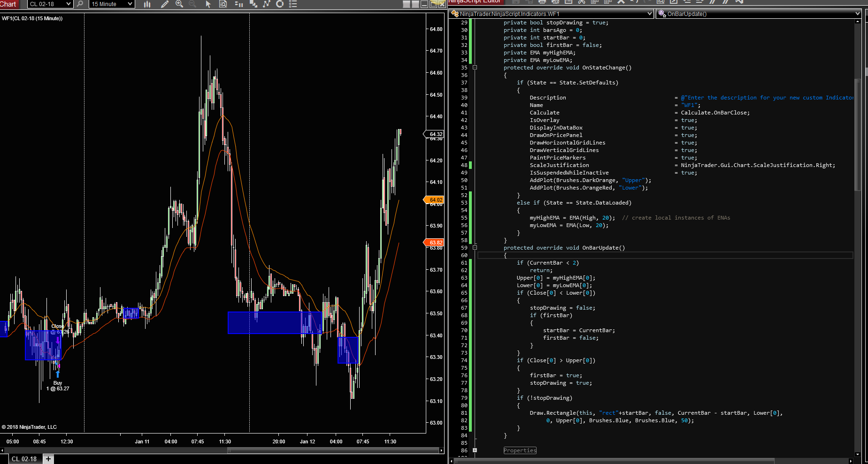Click the editor horizontal scrollbar thumb
The height and width of the screenshot is (464, 868).
point(615,461)
